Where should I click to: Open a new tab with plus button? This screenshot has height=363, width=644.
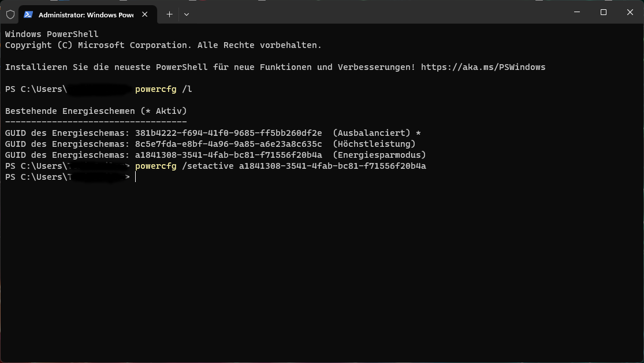[x=169, y=14]
